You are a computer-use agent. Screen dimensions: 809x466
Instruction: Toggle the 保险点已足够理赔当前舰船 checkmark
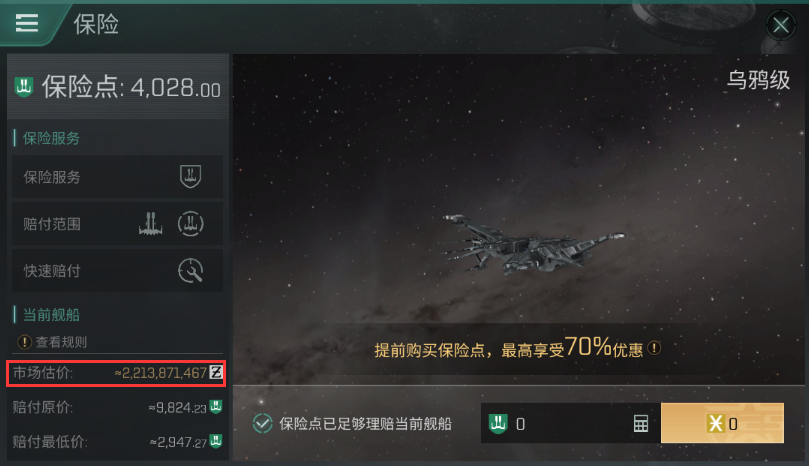point(263,424)
